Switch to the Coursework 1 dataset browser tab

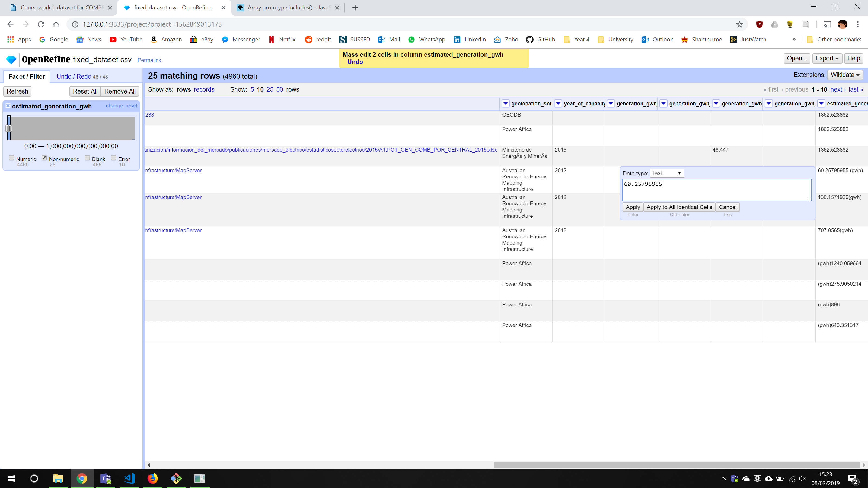point(61,7)
